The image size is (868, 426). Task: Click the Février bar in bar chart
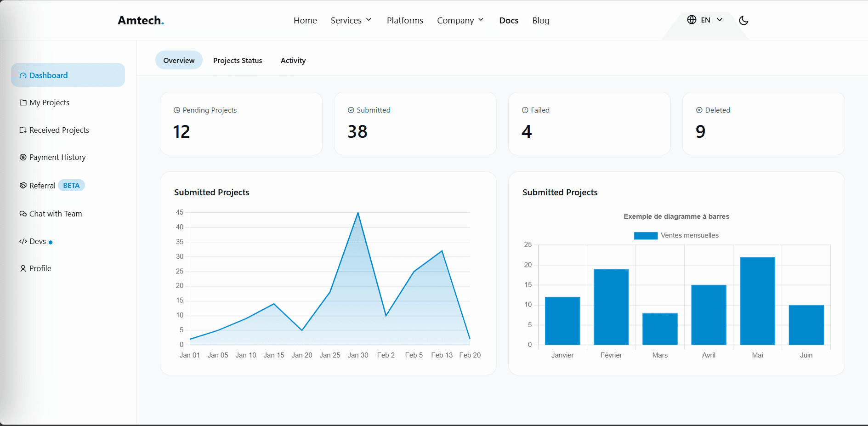pyautogui.click(x=611, y=307)
